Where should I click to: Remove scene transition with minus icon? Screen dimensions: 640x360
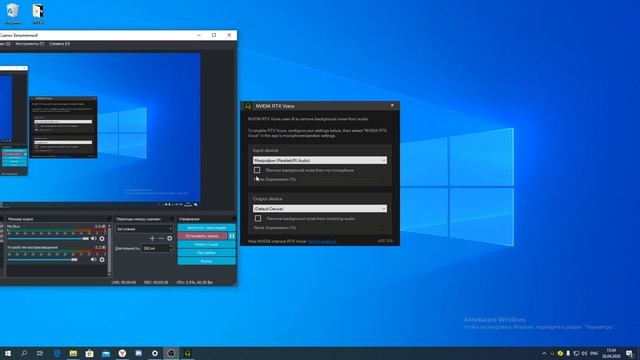[161, 238]
